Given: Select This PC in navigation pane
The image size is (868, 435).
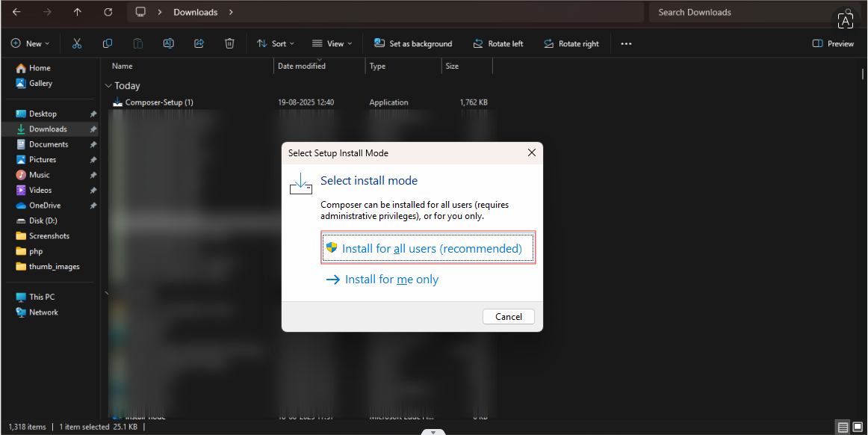Looking at the screenshot, I should click(42, 297).
